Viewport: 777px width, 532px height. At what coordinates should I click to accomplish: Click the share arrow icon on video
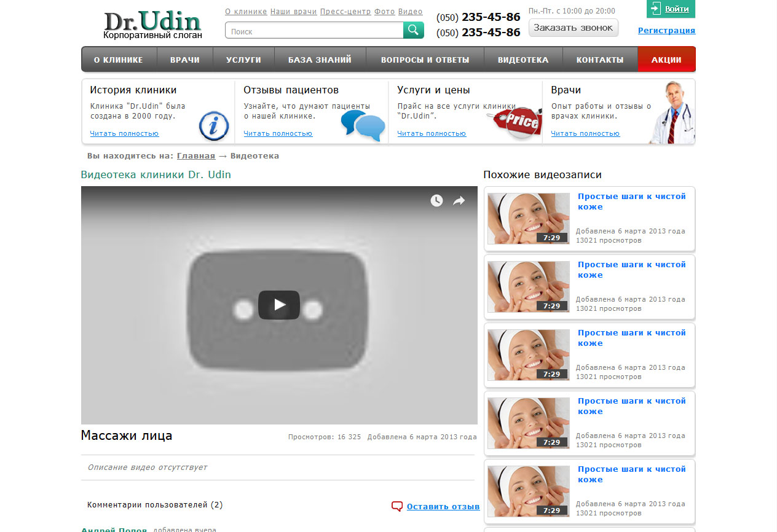[x=459, y=201]
